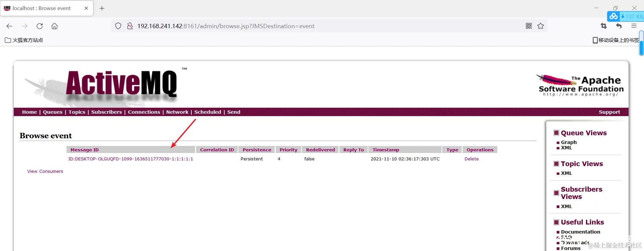Open a new browser tab
644x251 pixels.
pyautogui.click(x=102, y=8)
